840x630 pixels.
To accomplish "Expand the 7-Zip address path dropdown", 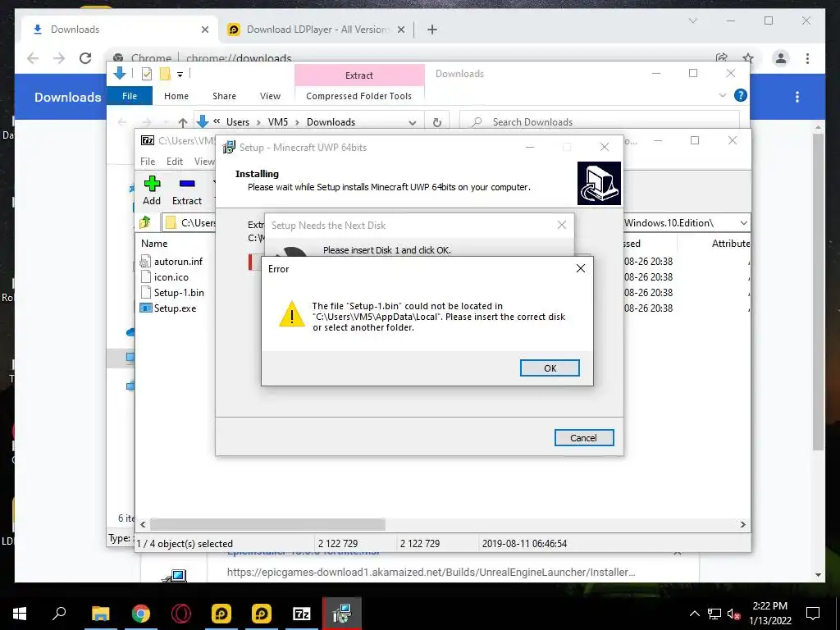I will (743, 223).
